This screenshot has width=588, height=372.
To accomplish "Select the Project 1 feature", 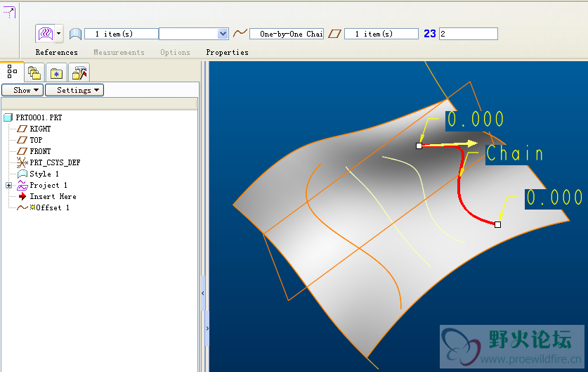I will (x=48, y=185).
